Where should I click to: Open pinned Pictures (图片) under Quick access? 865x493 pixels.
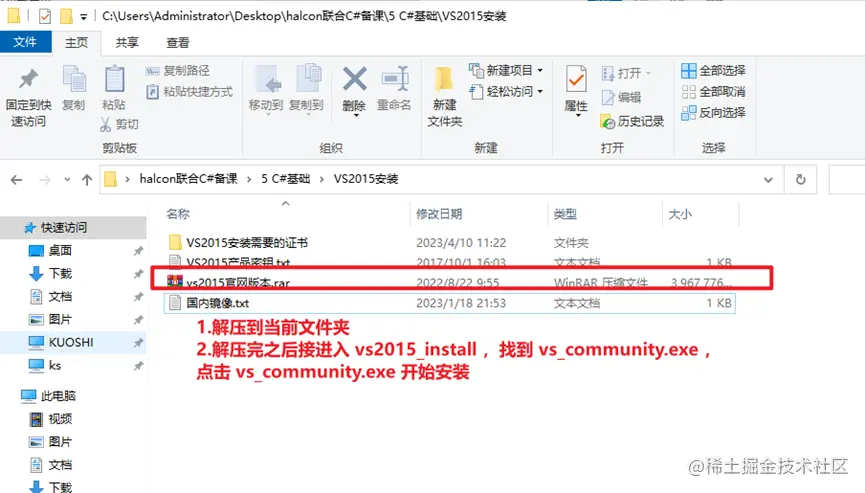click(60, 319)
